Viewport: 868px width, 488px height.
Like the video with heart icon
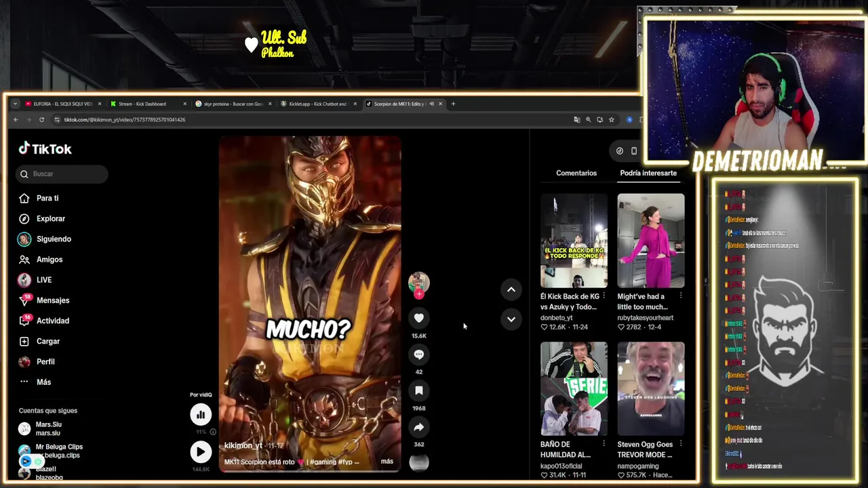pos(418,318)
